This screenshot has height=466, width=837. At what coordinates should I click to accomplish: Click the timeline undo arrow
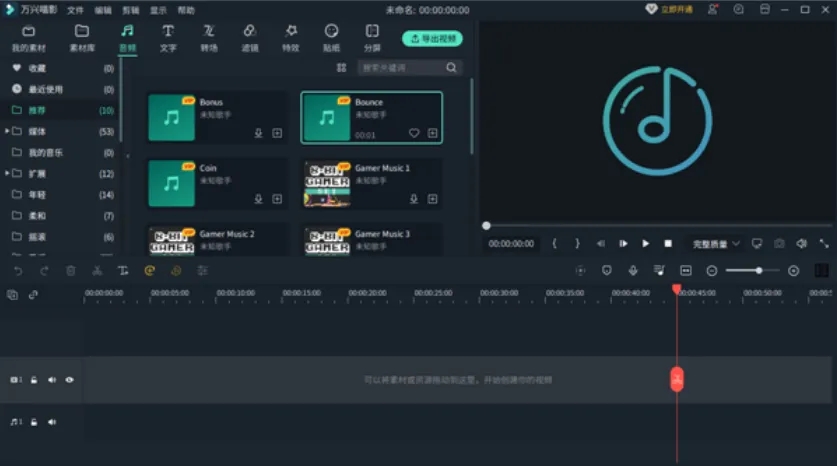pos(18,271)
